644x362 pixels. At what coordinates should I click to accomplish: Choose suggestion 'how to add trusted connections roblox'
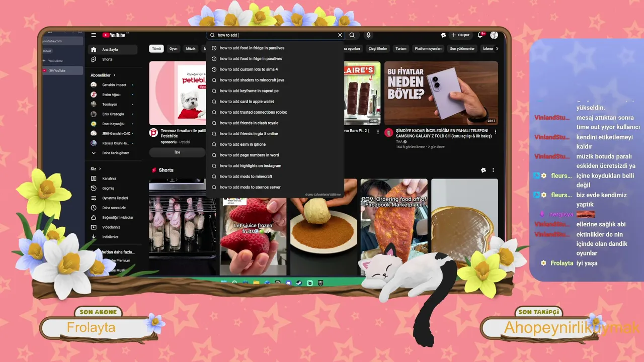coord(275,112)
